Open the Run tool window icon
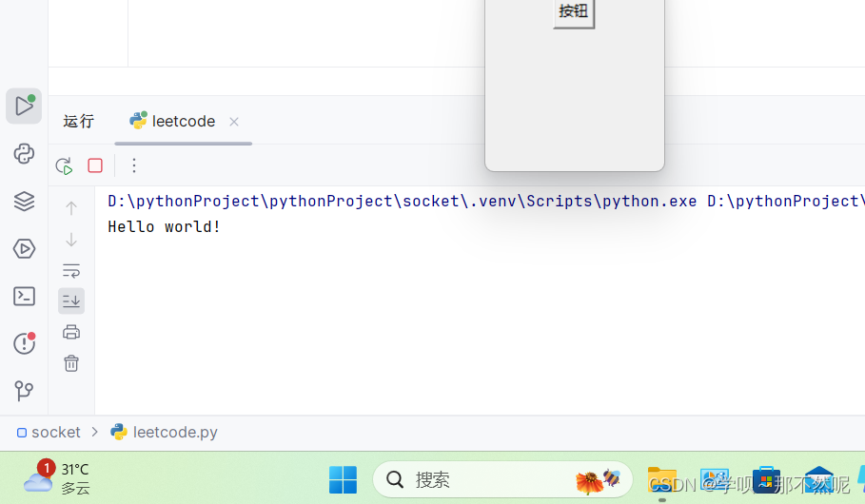The width and height of the screenshot is (865, 504). [24, 106]
